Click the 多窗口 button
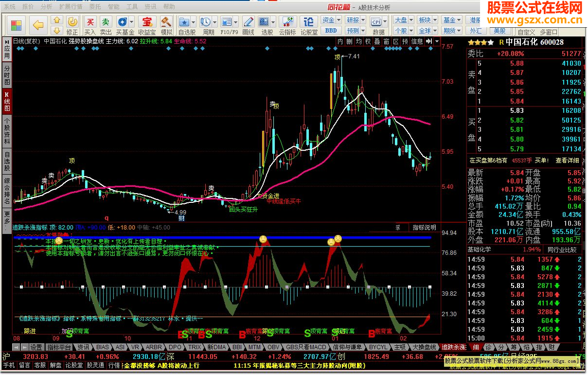The width and height of the screenshot is (588, 375). pyautogui.click(x=549, y=32)
